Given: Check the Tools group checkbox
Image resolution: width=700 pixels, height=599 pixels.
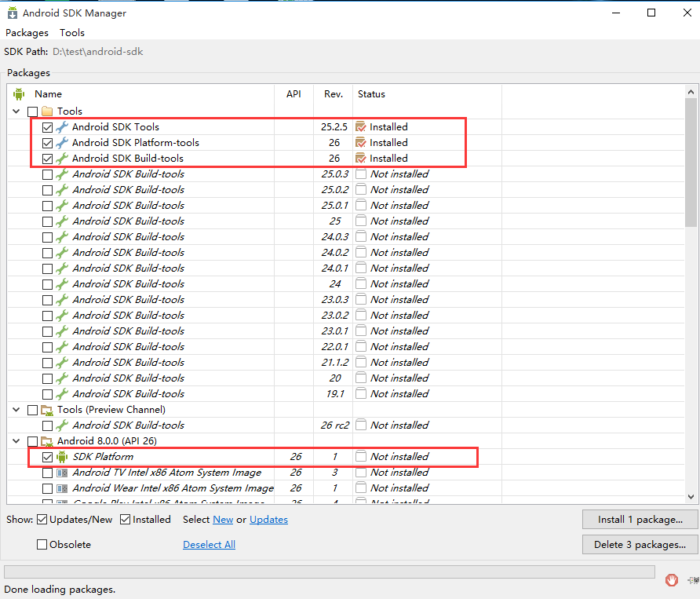Looking at the screenshot, I should [x=33, y=111].
